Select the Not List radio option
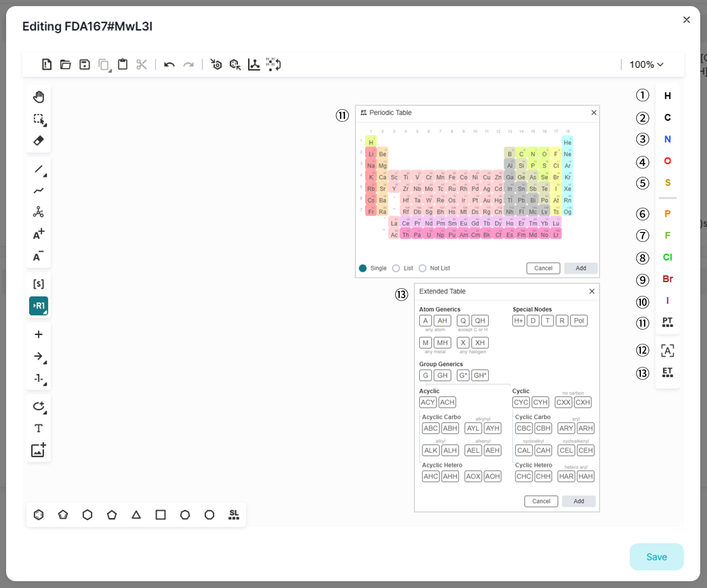707x588 pixels. tap(423, 268)
